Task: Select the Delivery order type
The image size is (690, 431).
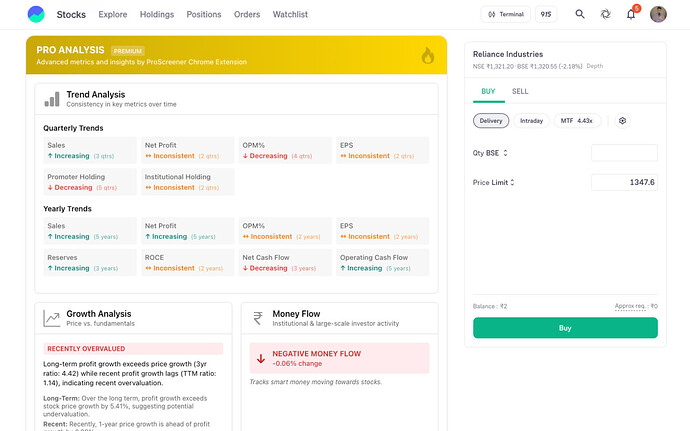Action: click(x=491, y=121)
